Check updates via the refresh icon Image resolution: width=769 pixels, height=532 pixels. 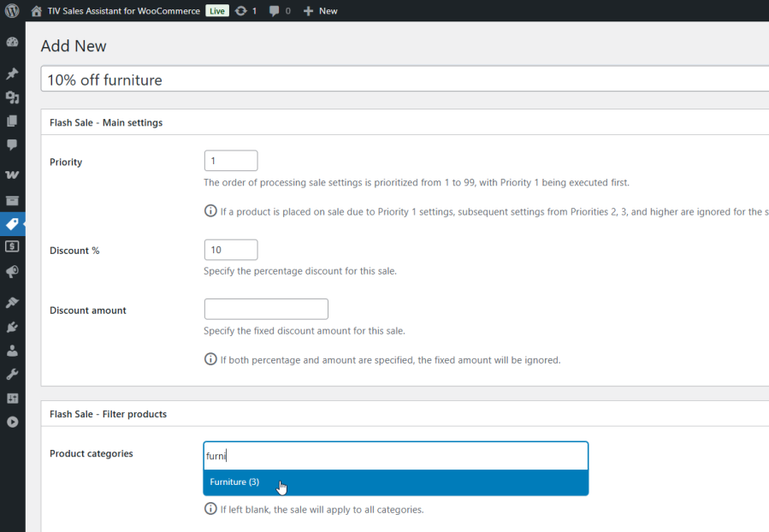[246, 10]
